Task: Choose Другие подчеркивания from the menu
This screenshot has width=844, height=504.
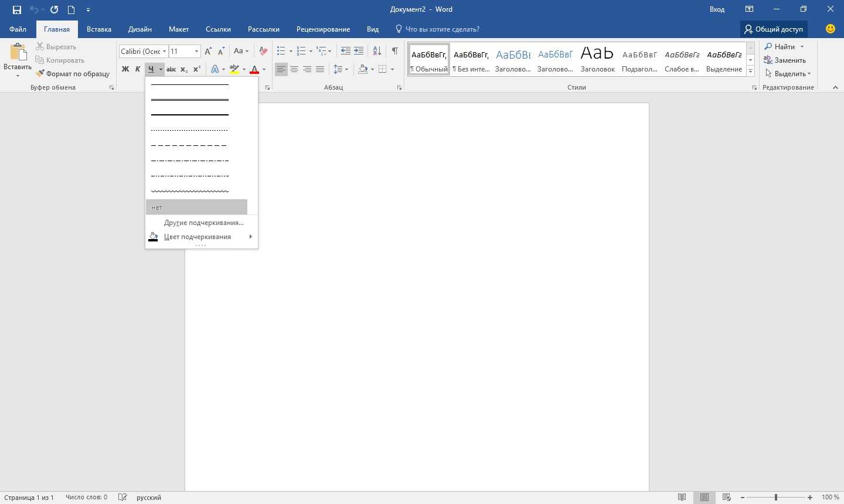Action: tap(203, 223)
